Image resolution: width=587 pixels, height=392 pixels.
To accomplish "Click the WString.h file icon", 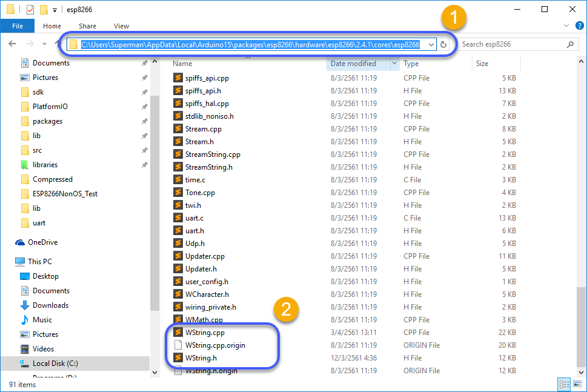I will point(178,357).
